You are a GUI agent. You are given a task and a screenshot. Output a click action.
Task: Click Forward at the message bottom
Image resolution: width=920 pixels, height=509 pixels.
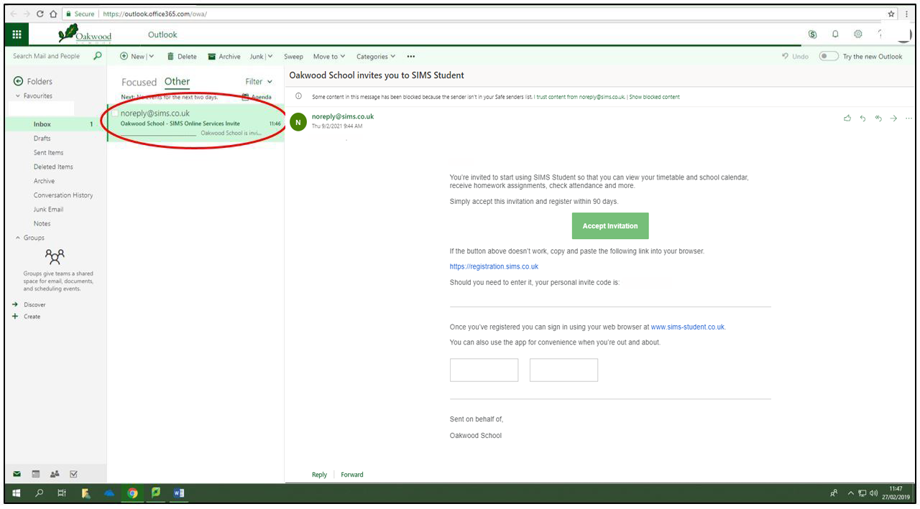tap(352, 474)
